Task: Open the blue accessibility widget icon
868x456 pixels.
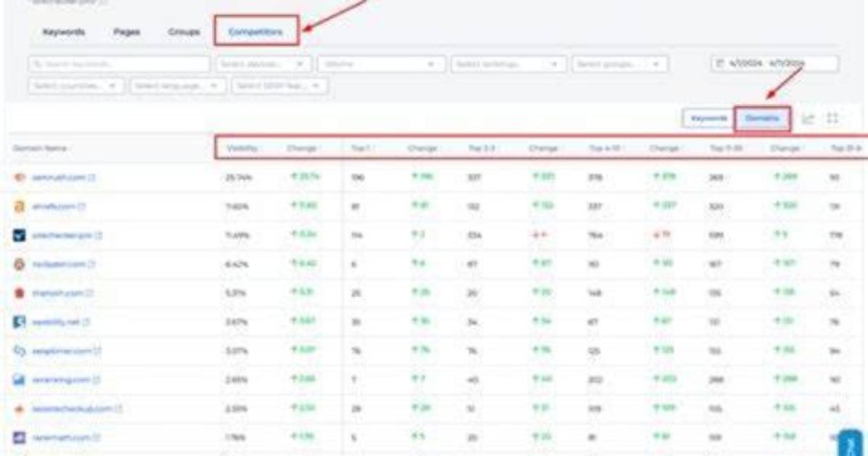Action: (x=851, y=443)
